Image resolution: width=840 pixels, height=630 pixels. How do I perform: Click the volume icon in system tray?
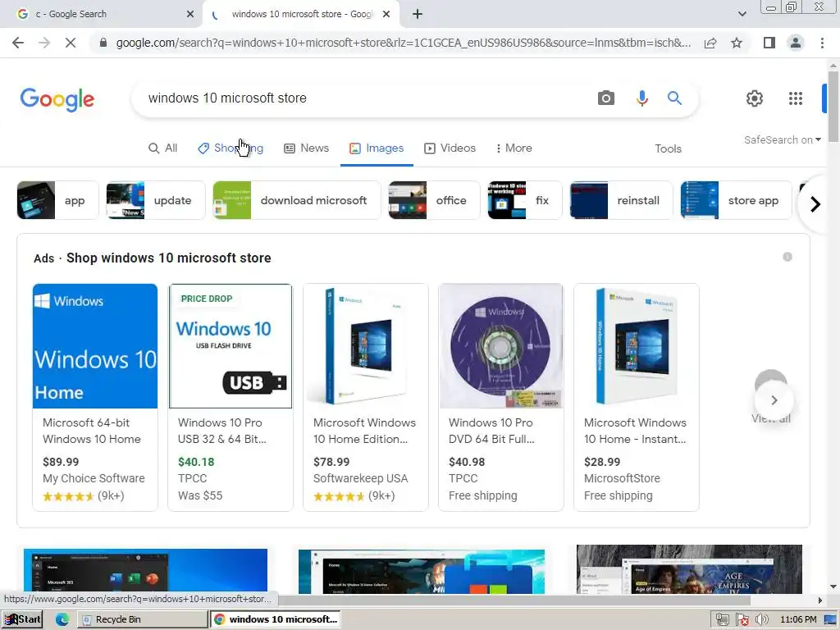pos(761,620)
